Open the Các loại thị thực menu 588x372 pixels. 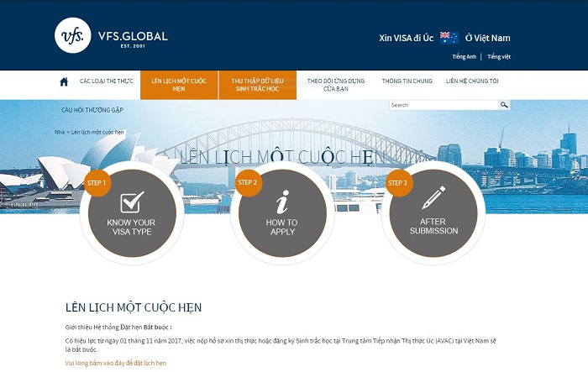(x=106, y=81)
